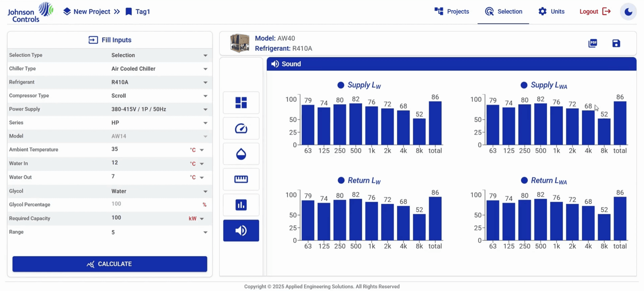Show the dimensions ruler sidebar icon
Screen dimensions: 644x291
pyautogui.click(x=241, y=179)
